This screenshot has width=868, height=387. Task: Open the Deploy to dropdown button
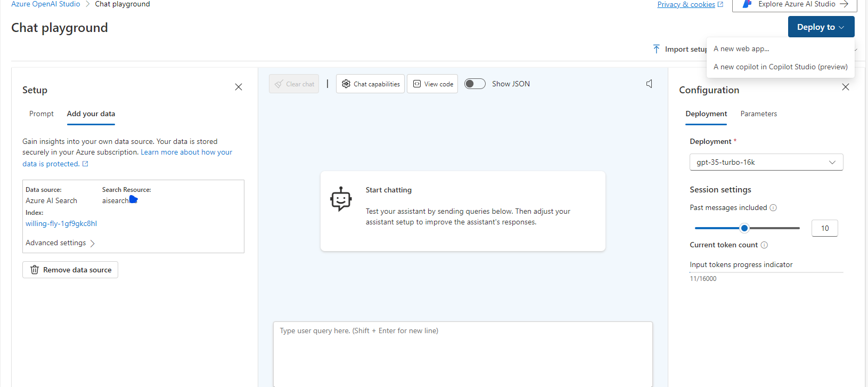click(821, 27)
